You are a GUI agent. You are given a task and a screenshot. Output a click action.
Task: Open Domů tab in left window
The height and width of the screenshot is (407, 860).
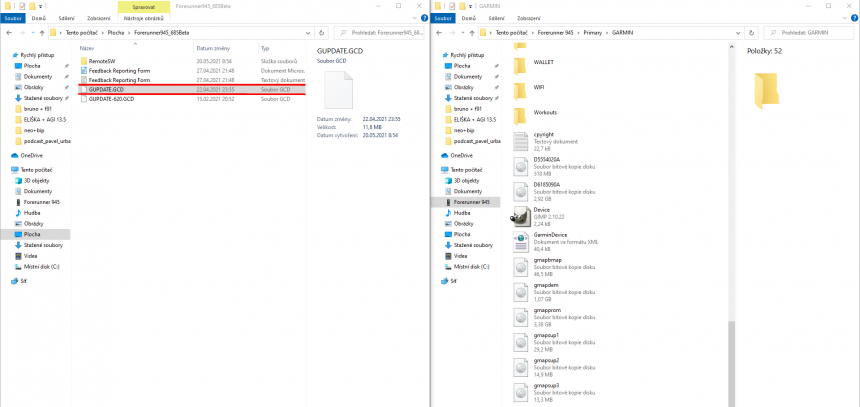click(x=37, y=18)
